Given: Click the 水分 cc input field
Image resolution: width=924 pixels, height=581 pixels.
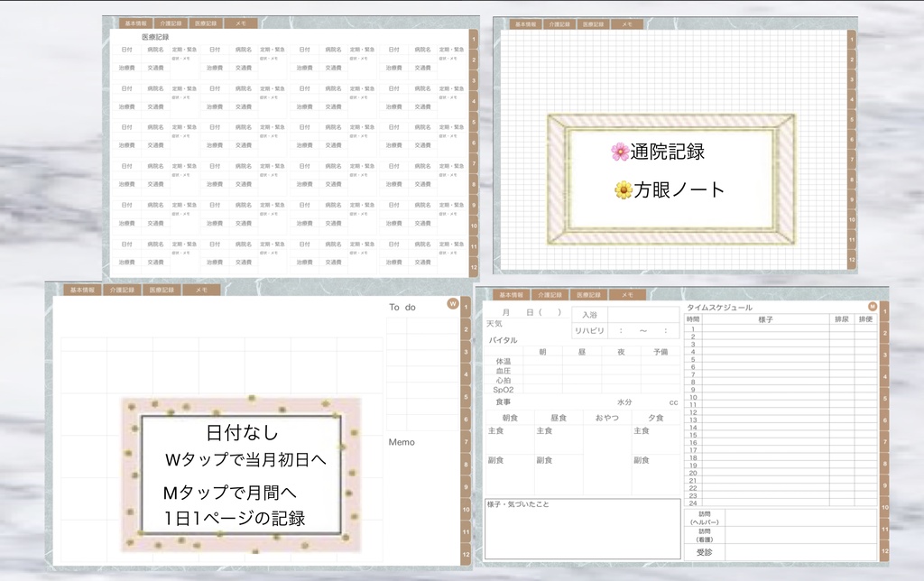Looking at the screenshot, I should coord(650,403).
